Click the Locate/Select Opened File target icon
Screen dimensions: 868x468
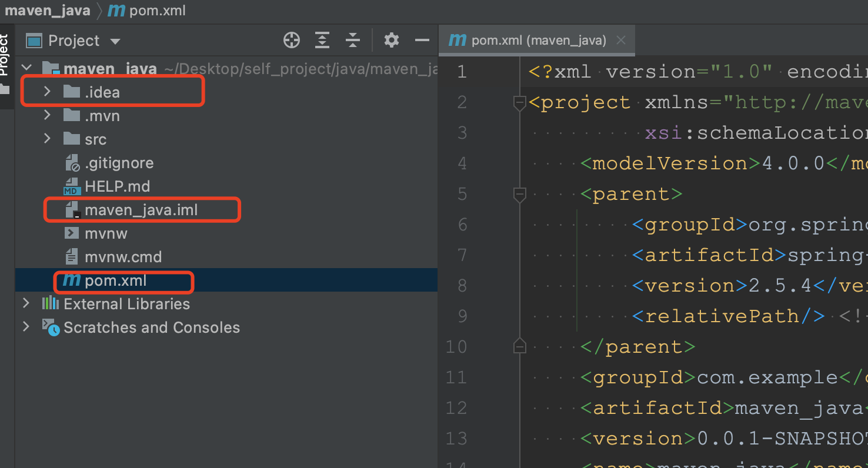click(292, 41)
